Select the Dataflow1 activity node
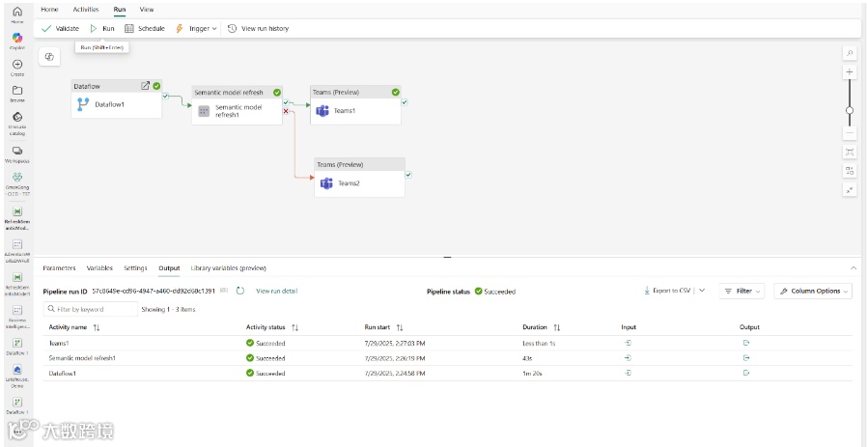868x447 pixels. tap(117, 98)
